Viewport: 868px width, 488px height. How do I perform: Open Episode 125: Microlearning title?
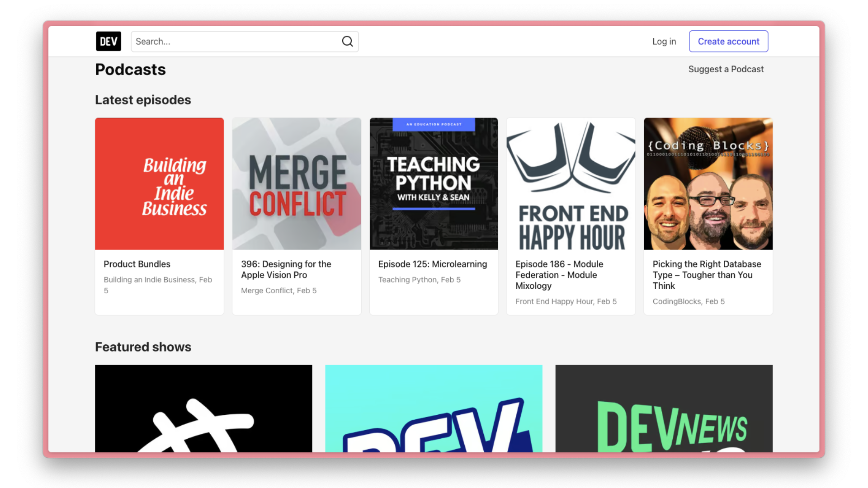coord(433,264)
